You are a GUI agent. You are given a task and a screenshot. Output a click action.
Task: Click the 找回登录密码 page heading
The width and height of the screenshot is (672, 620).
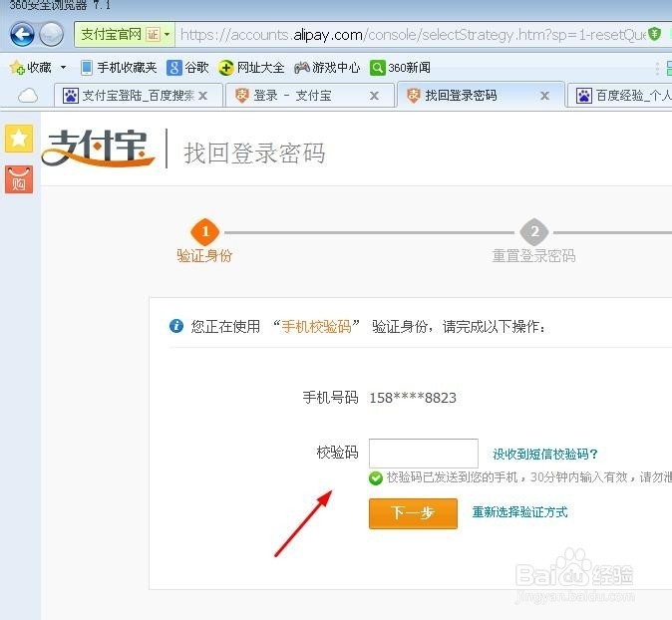click(x=254, y=153)
